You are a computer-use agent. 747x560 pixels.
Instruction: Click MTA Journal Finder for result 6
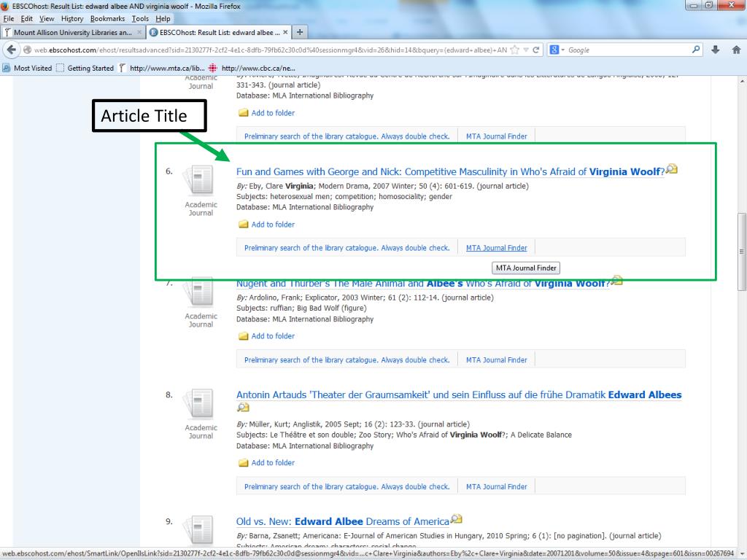(496, 248)
